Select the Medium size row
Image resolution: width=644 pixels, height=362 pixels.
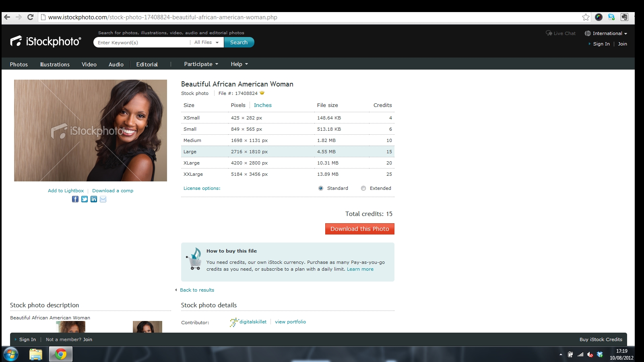[288, 140]
